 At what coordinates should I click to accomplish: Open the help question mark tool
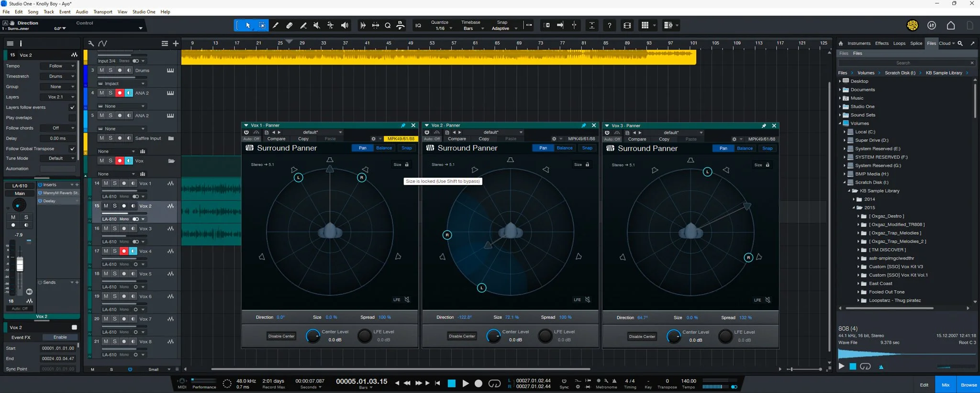[609, 25]
